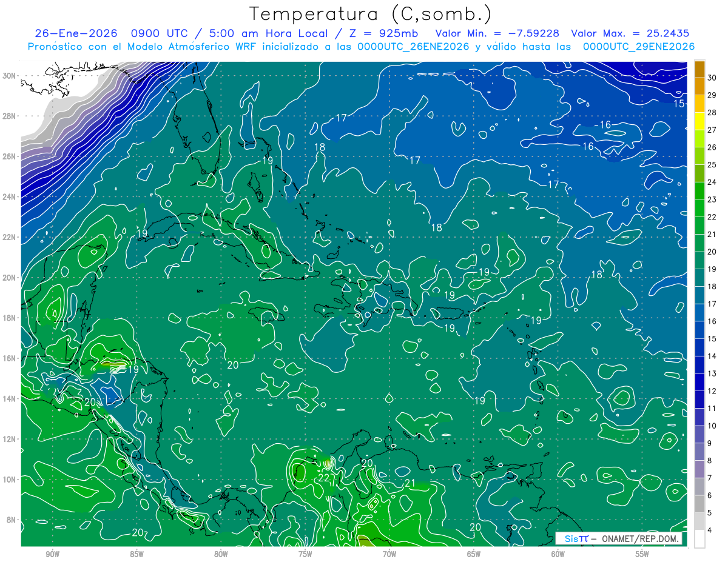Image resolution: width=728 pixels, height=562 pixels.
Task: Click the model init time "0000UTC_26ENE2026"
Action: click(413, 47)
